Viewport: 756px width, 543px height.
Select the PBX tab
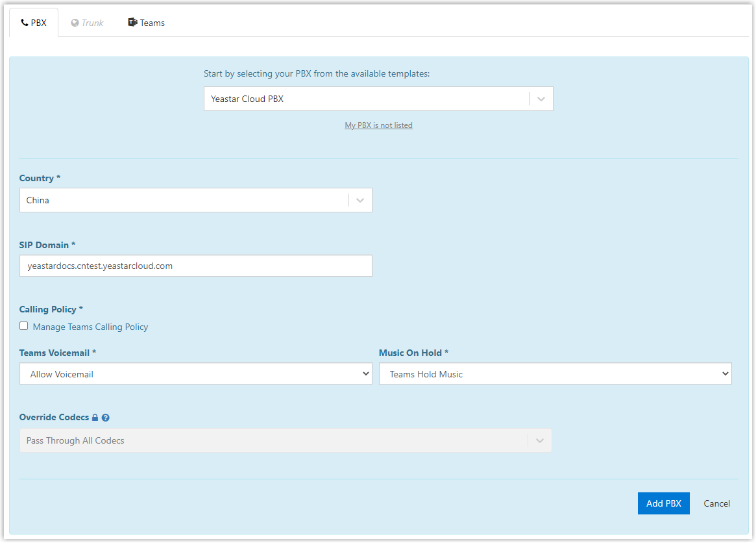pos(34,23)
